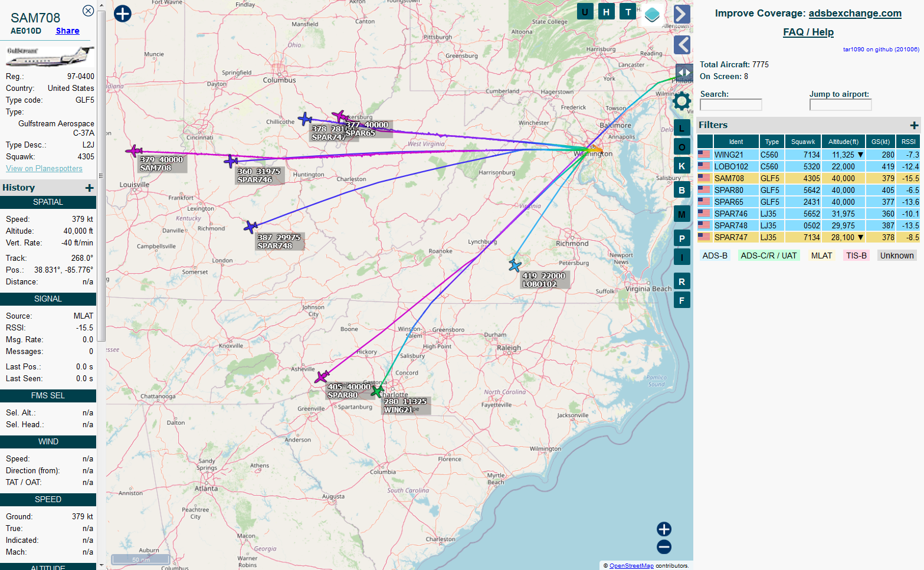Image resolution: width=924 pixels, height=570 pixels.
Task: Toggle the T map button
Action: coord(628,12)
